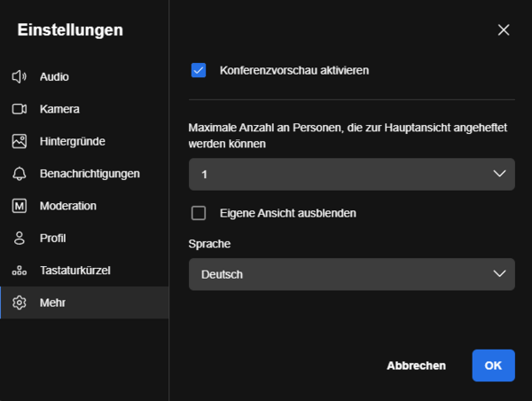Uncheck Konferenzvorschau aktivieren checkbox
This screenshot has height=401, width=532.
pos(199,70)
